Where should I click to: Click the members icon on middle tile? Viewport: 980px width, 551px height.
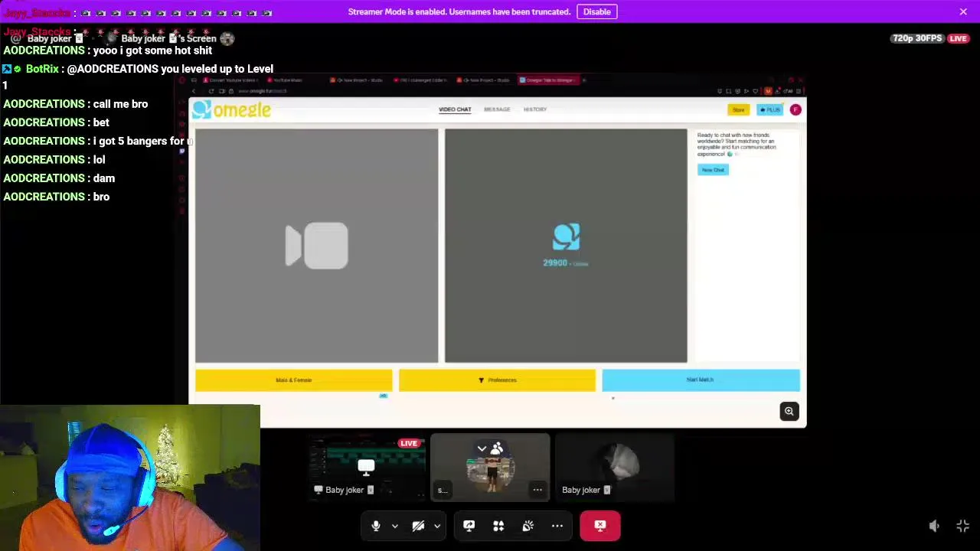coord(497,448)
